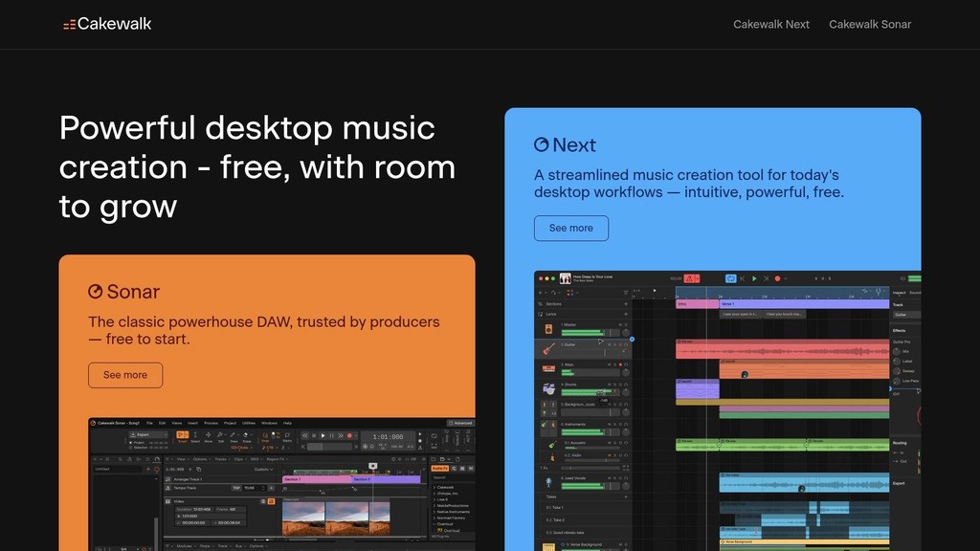Expand the Native Instruments plugin category

coord(454,510)
